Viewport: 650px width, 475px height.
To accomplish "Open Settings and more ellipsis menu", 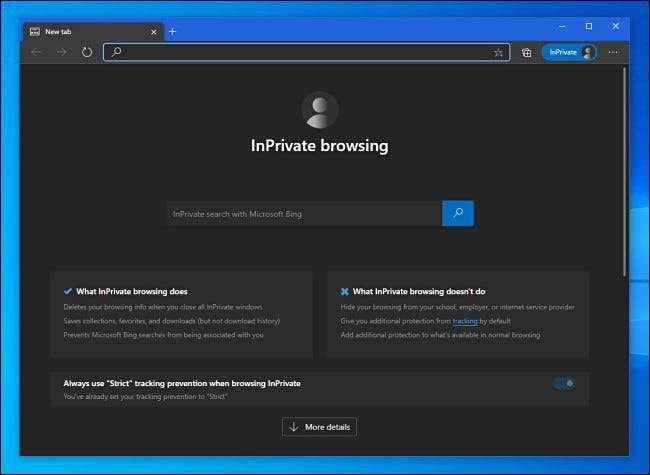I will 613,52.
